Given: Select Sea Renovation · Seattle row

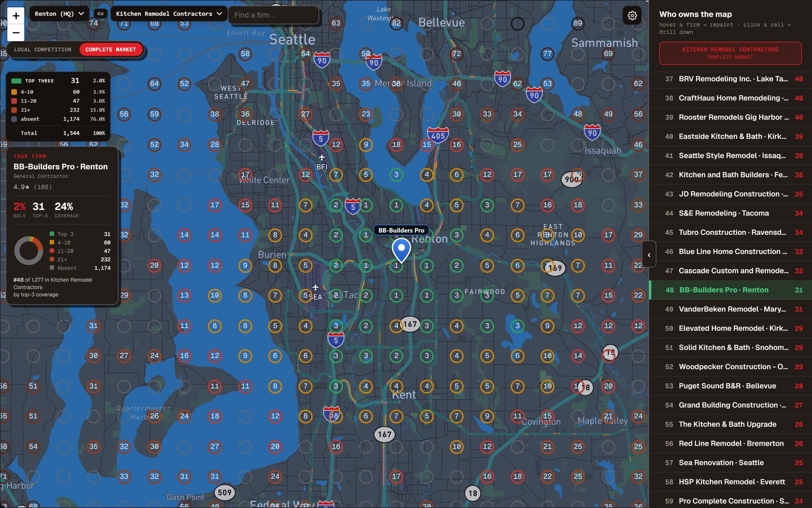Looking at the screenshot, I should (731, 463).
